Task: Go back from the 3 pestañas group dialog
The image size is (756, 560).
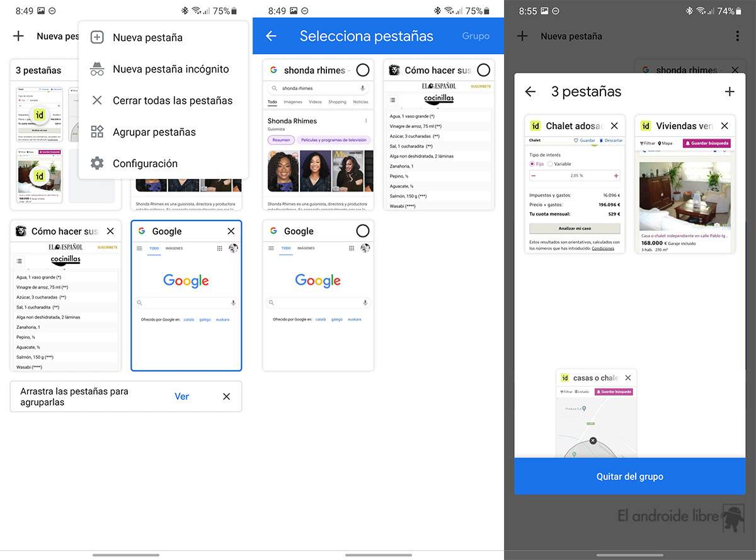Action: [530, 92]
